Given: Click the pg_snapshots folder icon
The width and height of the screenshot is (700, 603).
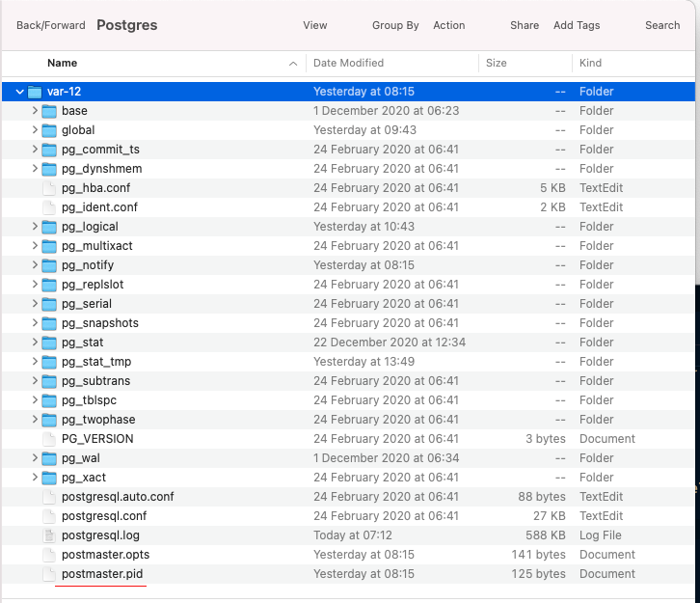Looking at the screenshot, I should coord(49,323).
